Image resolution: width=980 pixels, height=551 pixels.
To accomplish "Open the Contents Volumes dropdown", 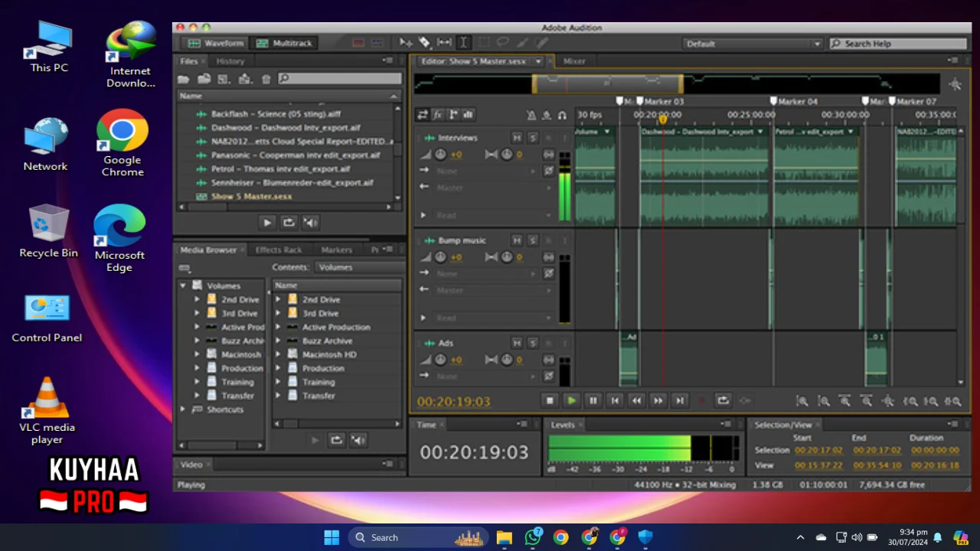I will click(358, 267).
